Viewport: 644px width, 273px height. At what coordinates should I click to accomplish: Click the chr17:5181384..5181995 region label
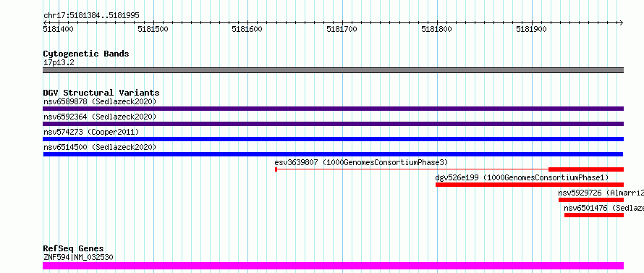(91, 15)
